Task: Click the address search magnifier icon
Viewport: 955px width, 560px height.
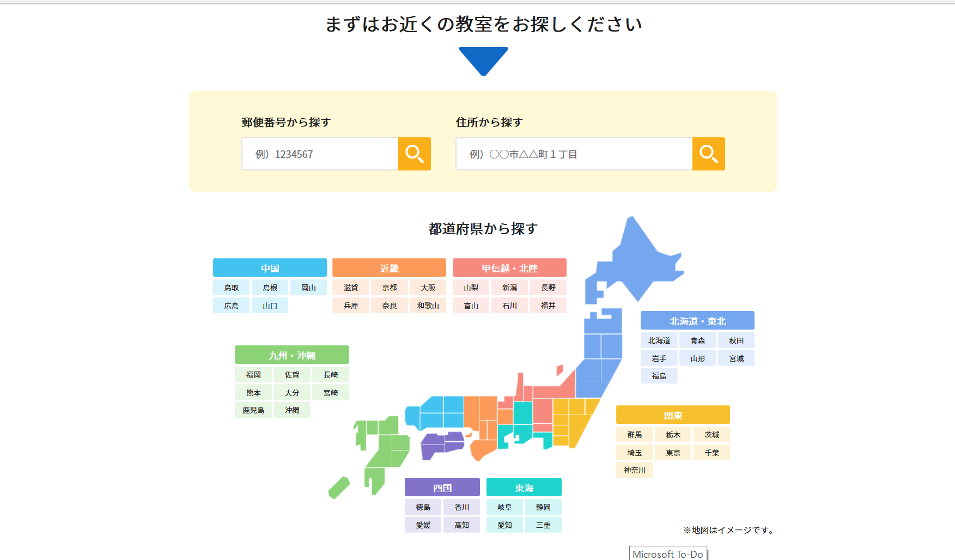Action: tap(708, 154)
